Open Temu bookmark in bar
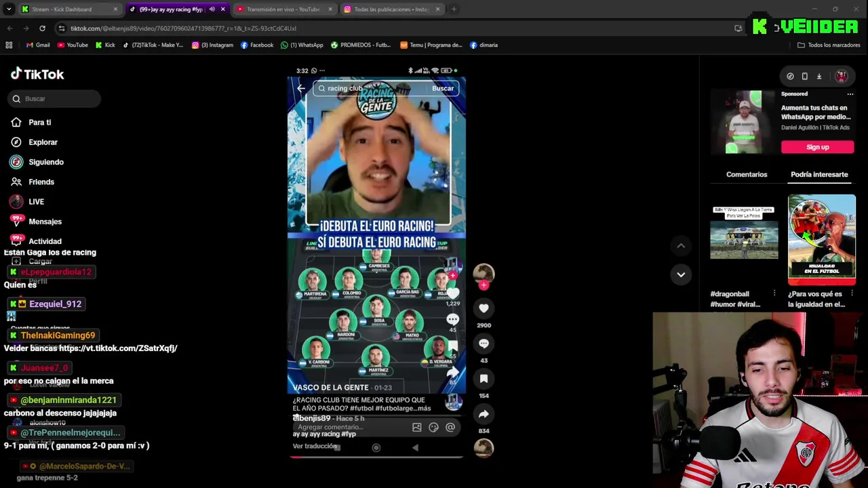The width and height of the screenshot is (868, 488). 431,45
